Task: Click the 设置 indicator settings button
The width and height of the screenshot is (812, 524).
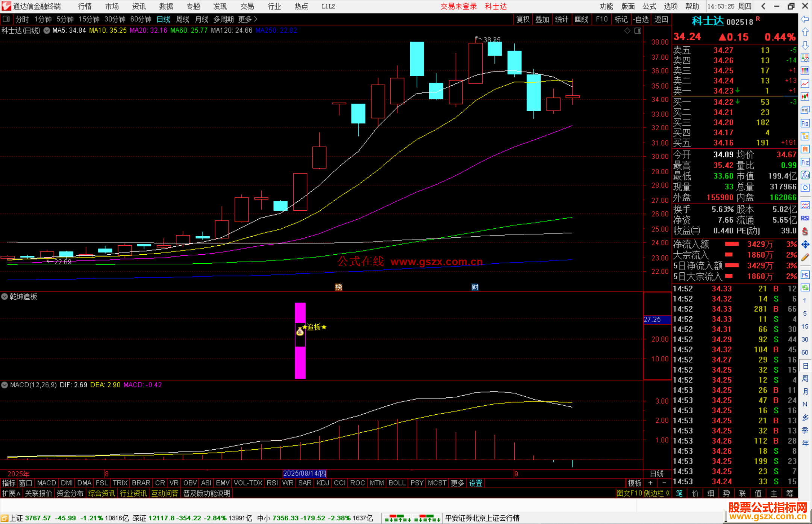Action: point(476,483)
